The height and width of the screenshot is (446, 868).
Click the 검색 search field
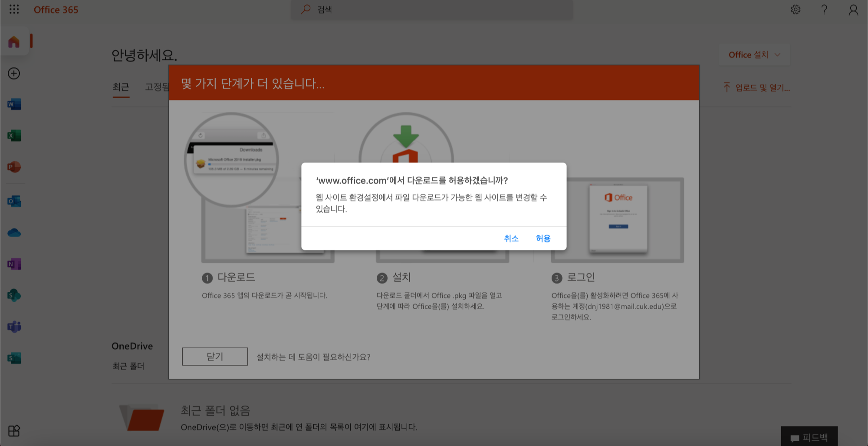(x=431, y=10)
